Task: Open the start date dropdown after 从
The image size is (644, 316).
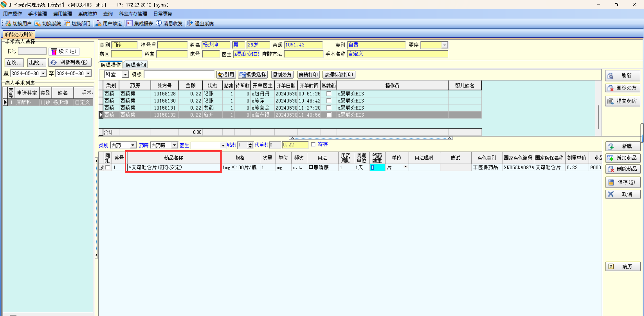Action: pos(44,73)
